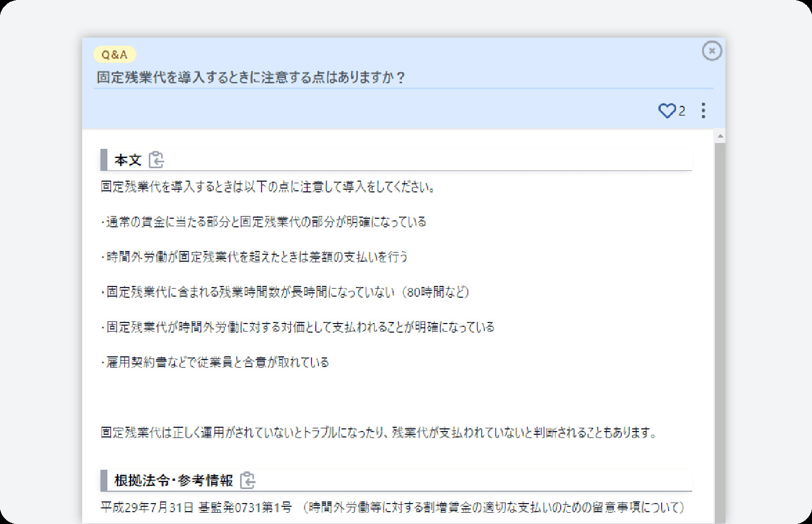
Task: Copy the 本文 section with the clipboard icon
Action: pyautogui.click(x=156, y=160)
